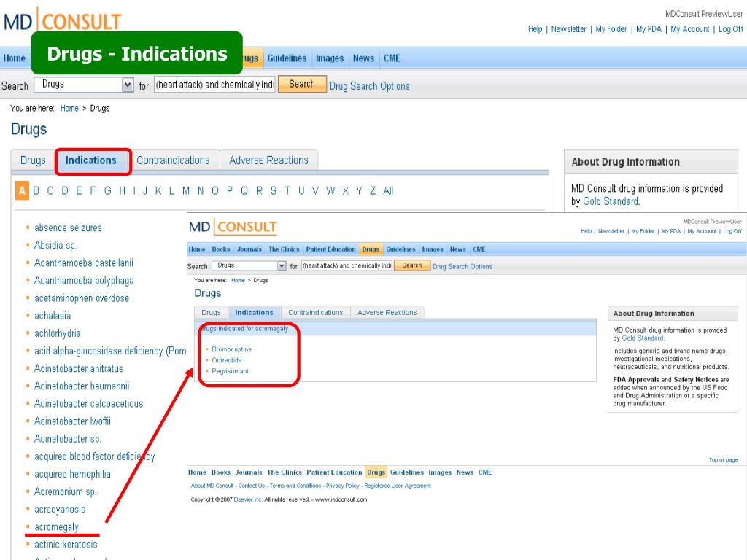Open the Adverse Reactions tab in the inset page
The image size is (747, 560).
click(x=387, y=312)
